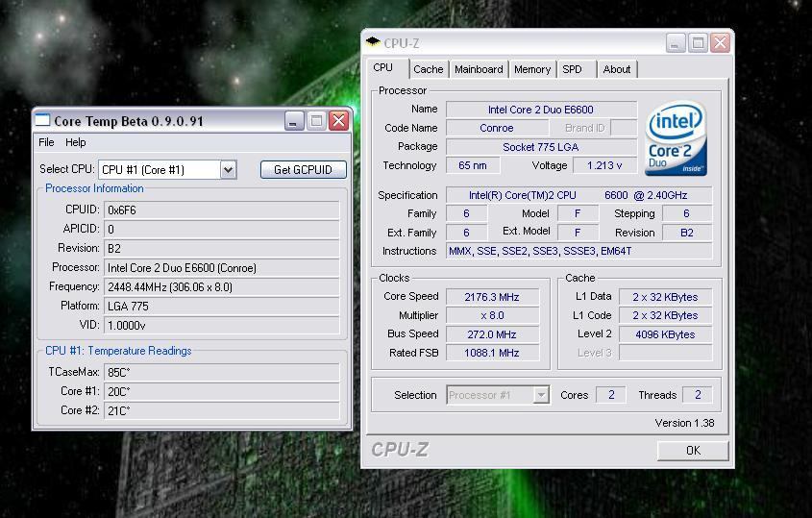The height and width of the screenshot is (518, 812).
Task: Switch to the CPU tab in CPU-Z
Action: [x=383, y=68]
